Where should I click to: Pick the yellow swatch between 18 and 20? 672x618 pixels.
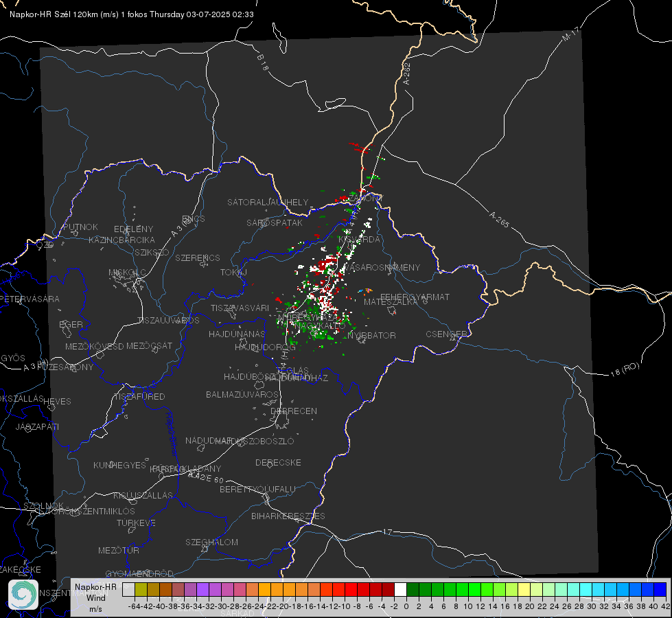524,589
